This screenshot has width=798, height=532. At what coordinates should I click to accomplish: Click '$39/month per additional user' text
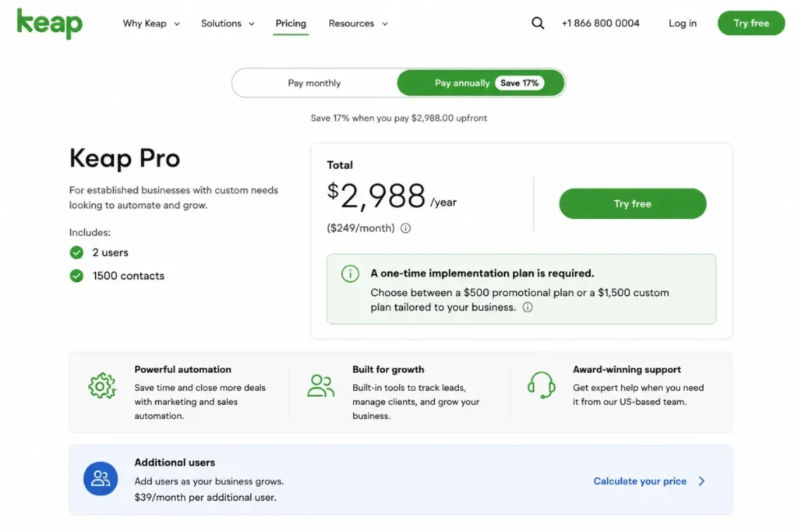click(206, 498)
